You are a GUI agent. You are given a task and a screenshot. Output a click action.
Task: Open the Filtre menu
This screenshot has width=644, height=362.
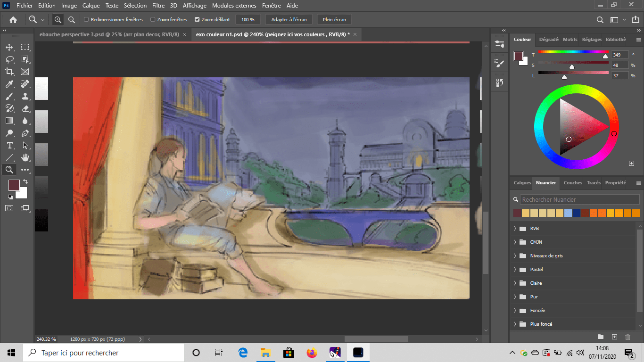tap(158, 6)
